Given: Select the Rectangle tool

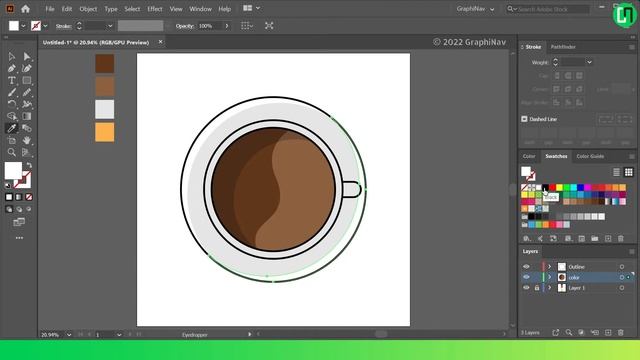Looking at the screenshot, I should 27,80.
